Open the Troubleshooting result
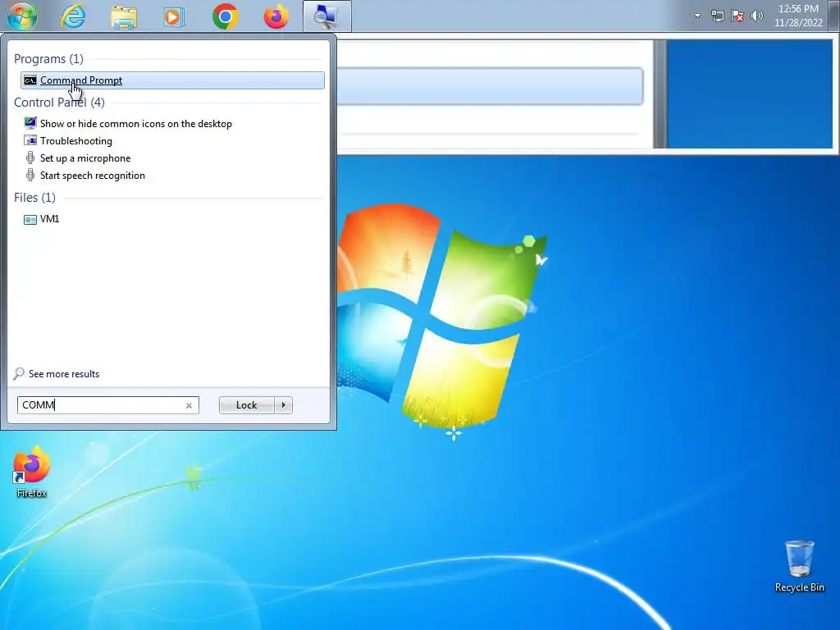 point(76,141)
